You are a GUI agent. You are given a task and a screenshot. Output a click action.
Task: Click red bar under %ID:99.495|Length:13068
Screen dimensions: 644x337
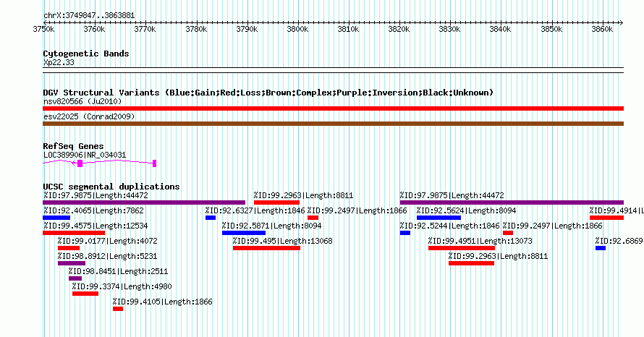pyautogui.click(x=266, y=248)
